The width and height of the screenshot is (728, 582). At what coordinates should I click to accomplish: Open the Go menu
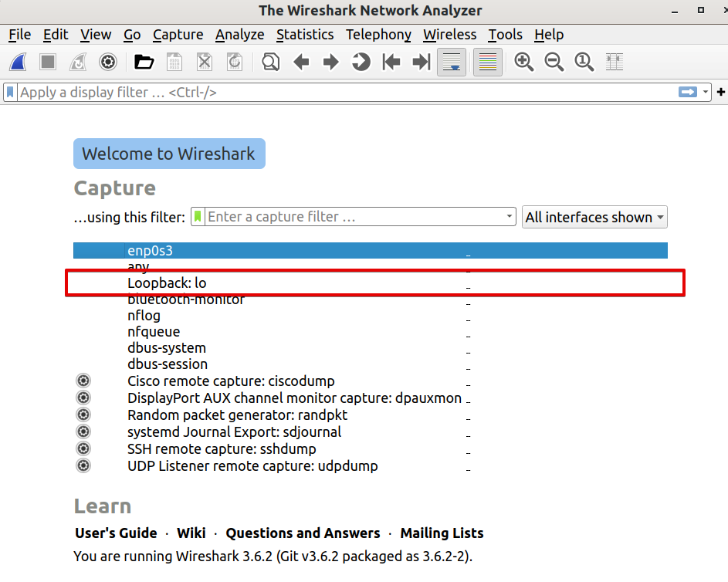(x=132, y=34)
